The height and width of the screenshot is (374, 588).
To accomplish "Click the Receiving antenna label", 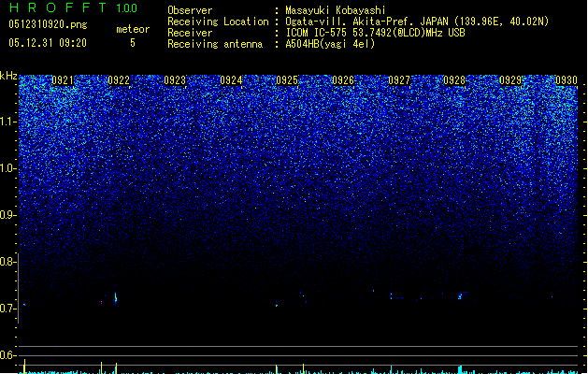I will pyautogui.click(x=215, y=44).
